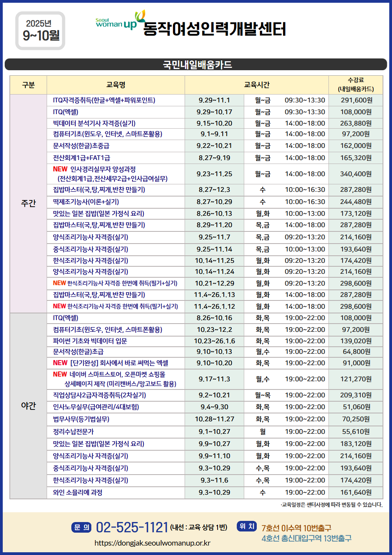Click the 동작여성인력개발센터 title
This screenshot has height=555, width=392.
(214, 29)
